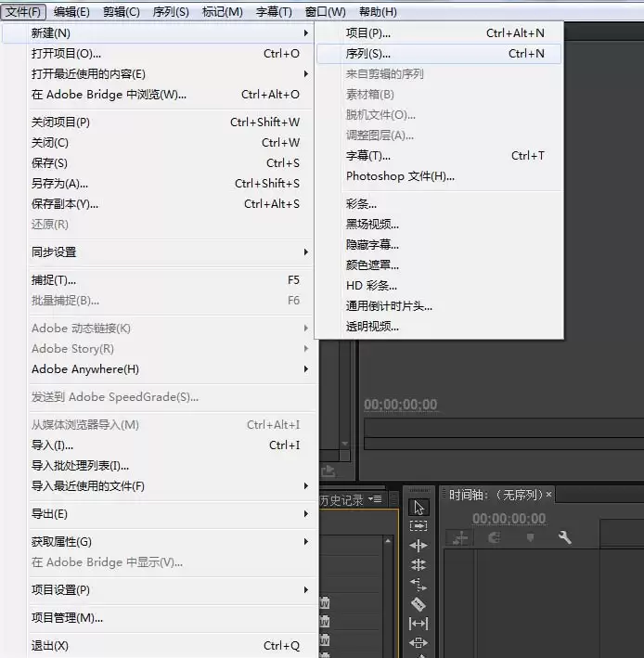The height and width of the screenshot is (658, 644).
Task: Click the add marker icon in timeline
Action: pos(530,537)
